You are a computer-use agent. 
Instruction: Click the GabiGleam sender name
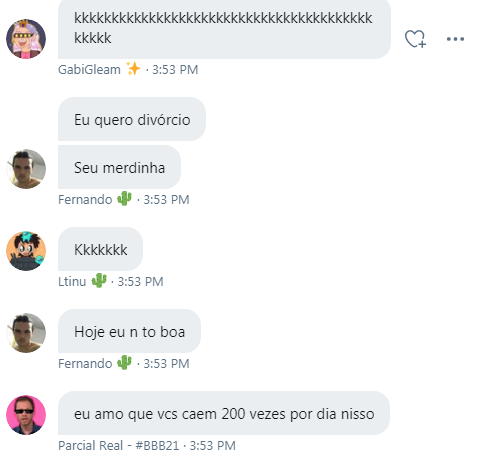[x=89, y=70]
